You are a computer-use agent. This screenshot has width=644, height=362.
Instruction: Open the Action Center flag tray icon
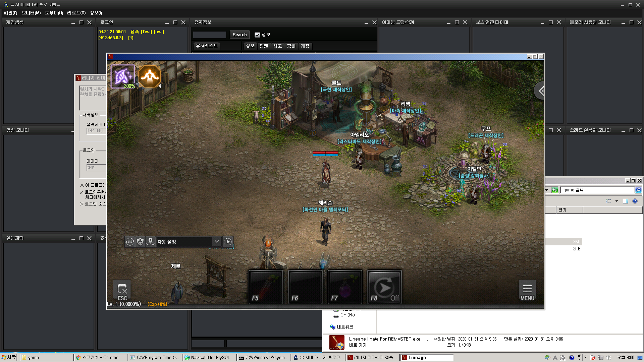[x=593, y=358]
